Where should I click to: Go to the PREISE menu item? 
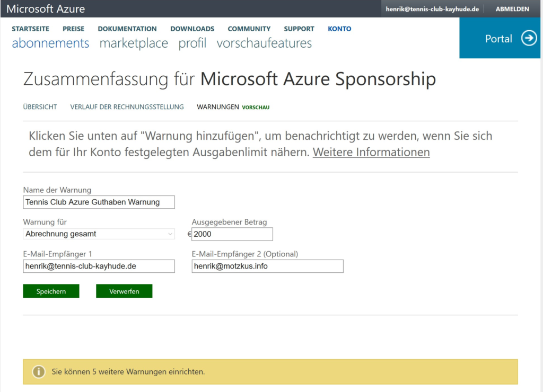[x=73, y=29]
